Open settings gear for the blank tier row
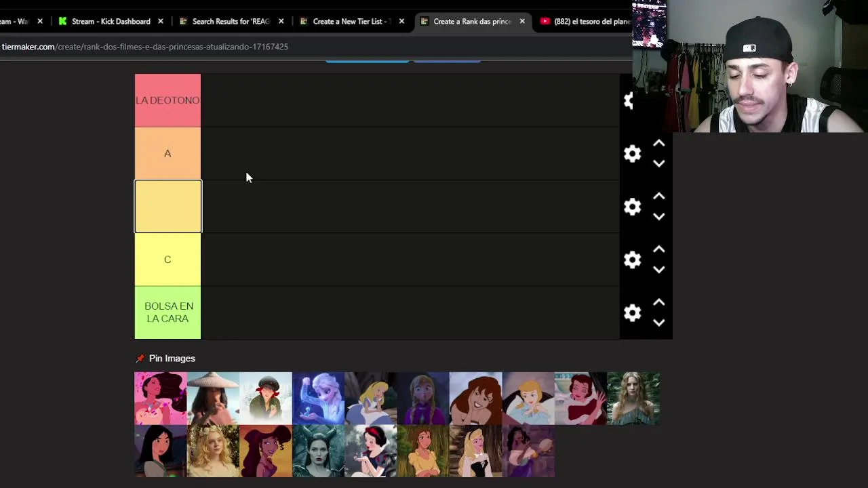This screenshot has width=868, height=488. tap(632, 207)
